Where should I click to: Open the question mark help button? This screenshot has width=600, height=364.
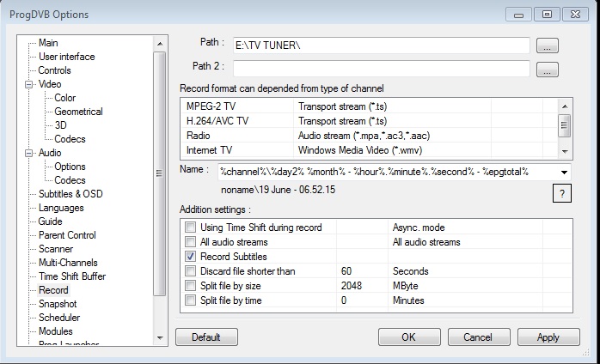[x=561, y=194]
